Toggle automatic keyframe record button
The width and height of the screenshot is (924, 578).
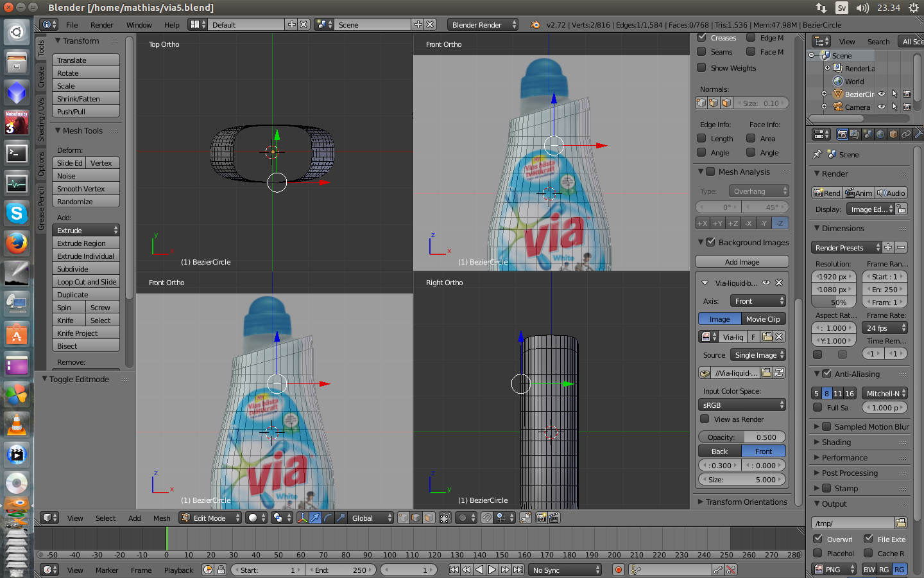(x=619, y=570)
